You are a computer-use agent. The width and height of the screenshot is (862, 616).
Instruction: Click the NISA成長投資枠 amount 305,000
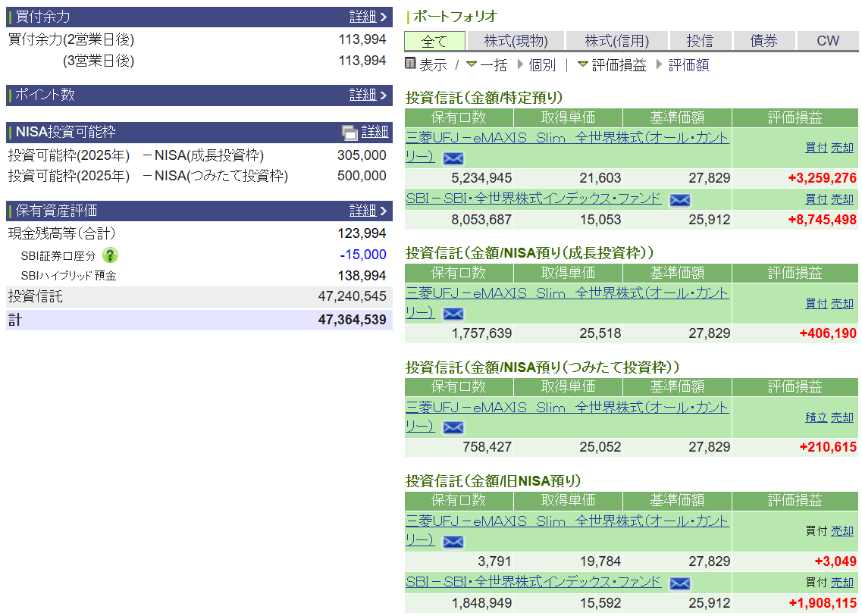click(362, 155)
